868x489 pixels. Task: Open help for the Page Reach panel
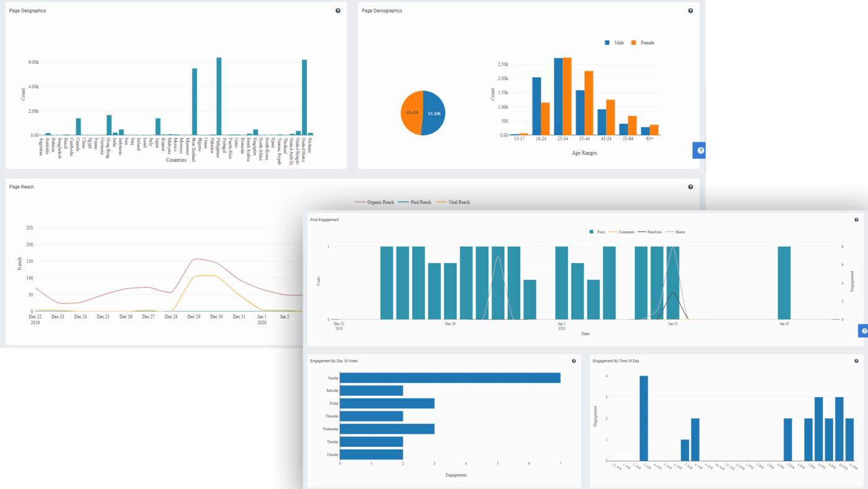[691, 187]
